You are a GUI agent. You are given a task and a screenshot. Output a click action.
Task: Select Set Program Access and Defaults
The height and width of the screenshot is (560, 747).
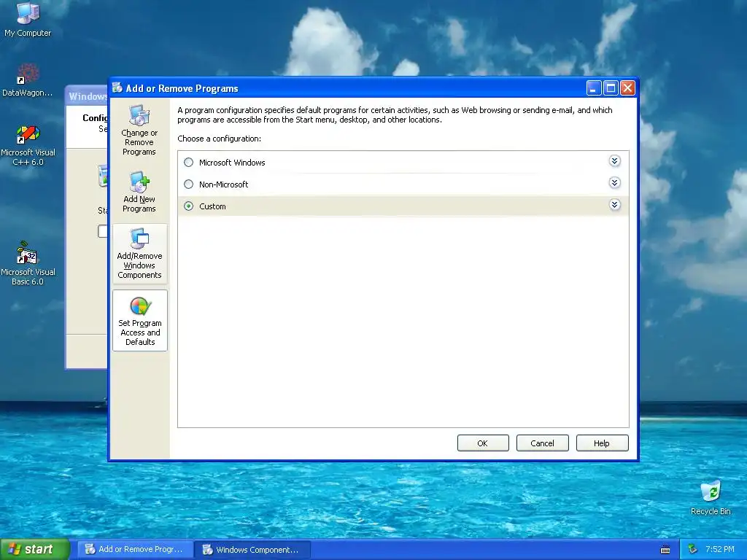[x=140, y=321]
